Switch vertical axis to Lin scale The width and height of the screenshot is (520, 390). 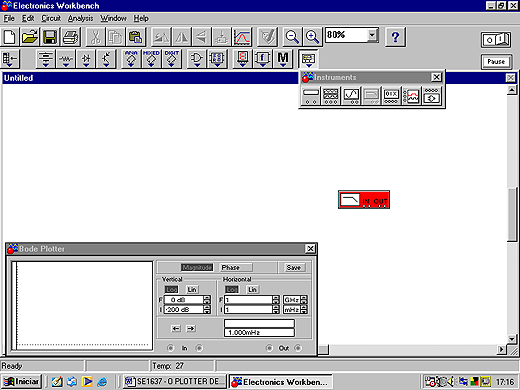pyautogui.click(x=192, y=289)
